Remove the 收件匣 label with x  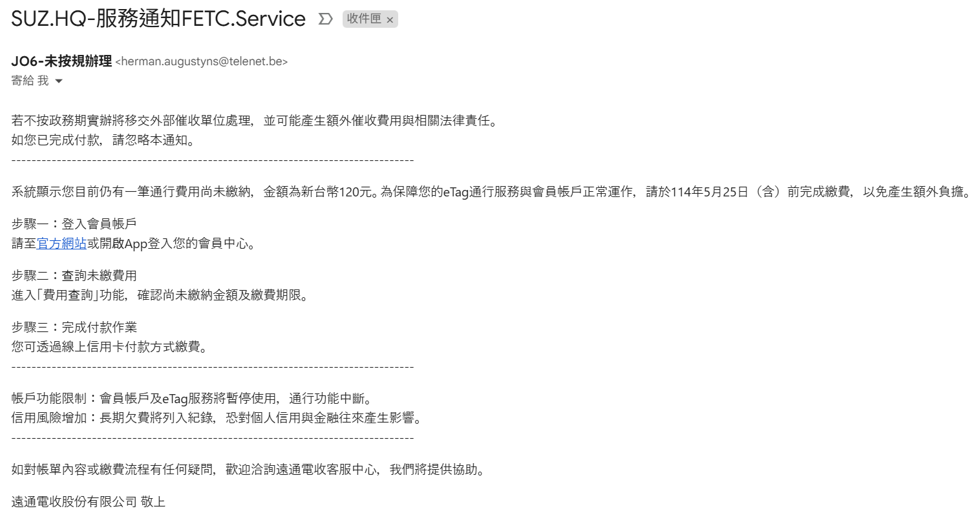[390, 20]
